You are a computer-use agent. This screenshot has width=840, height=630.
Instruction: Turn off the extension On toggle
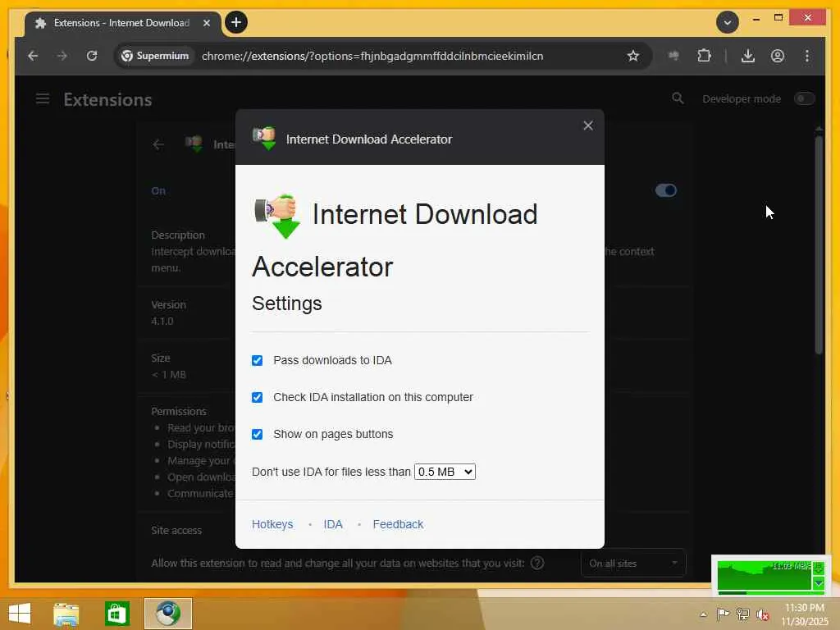coord(666,190)
